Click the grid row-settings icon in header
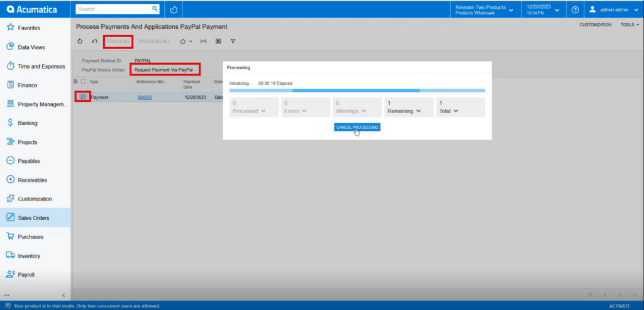Image resolution: width=644 pixels, height=310 pixels. (x=75, y=81)
